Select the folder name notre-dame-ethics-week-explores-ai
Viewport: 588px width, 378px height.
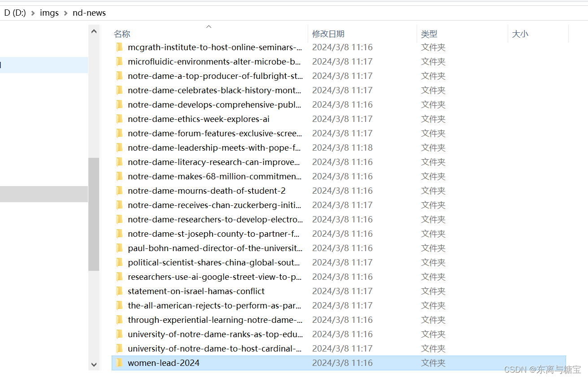(x=199, y=119)
